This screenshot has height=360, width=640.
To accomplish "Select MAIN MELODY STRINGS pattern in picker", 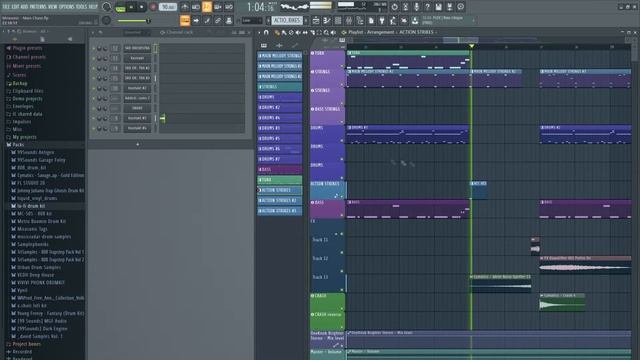I will [280, 56].
